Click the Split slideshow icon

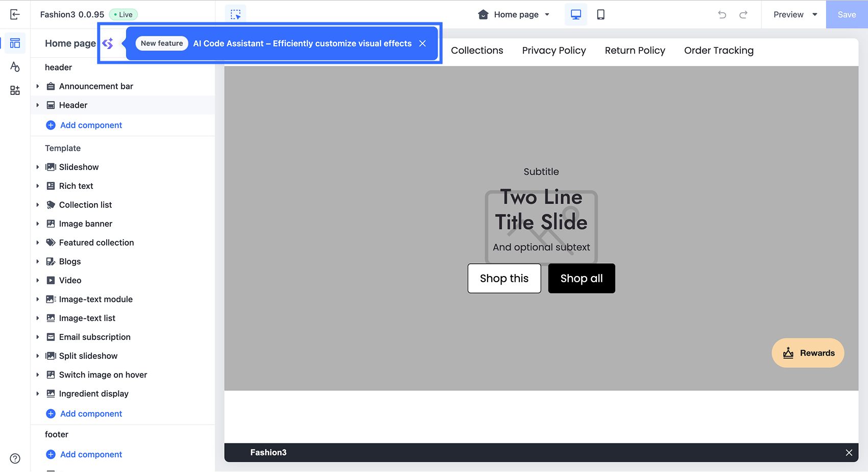51,356
